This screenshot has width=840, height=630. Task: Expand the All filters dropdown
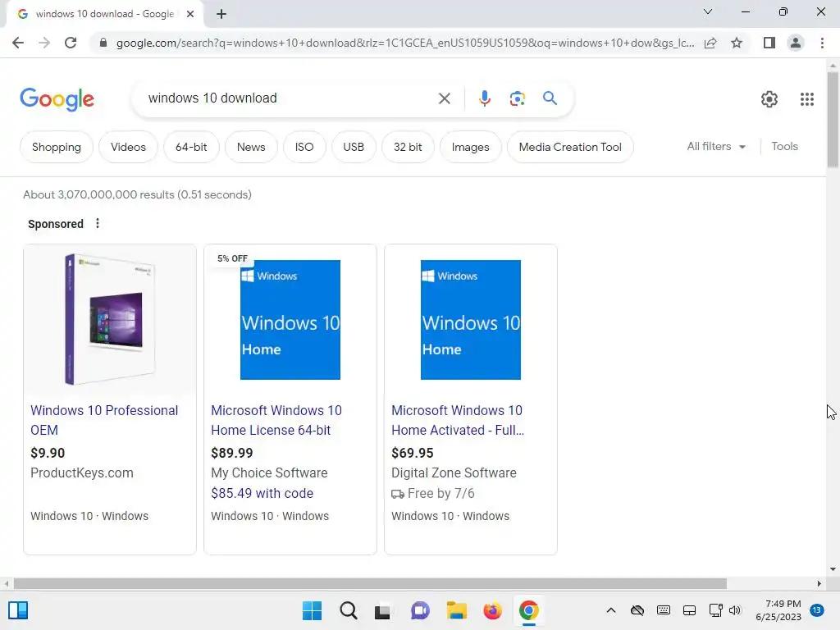(x=716, y=146)
